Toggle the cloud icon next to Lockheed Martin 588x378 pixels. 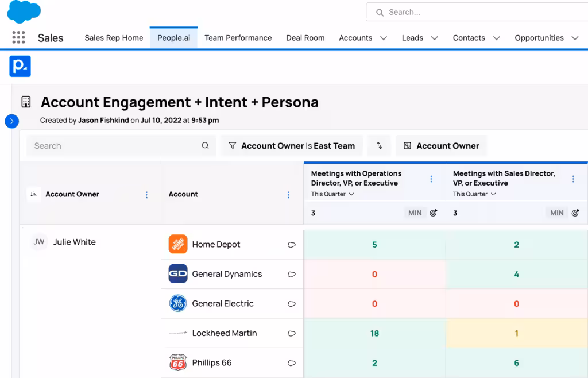pos(292,333)
